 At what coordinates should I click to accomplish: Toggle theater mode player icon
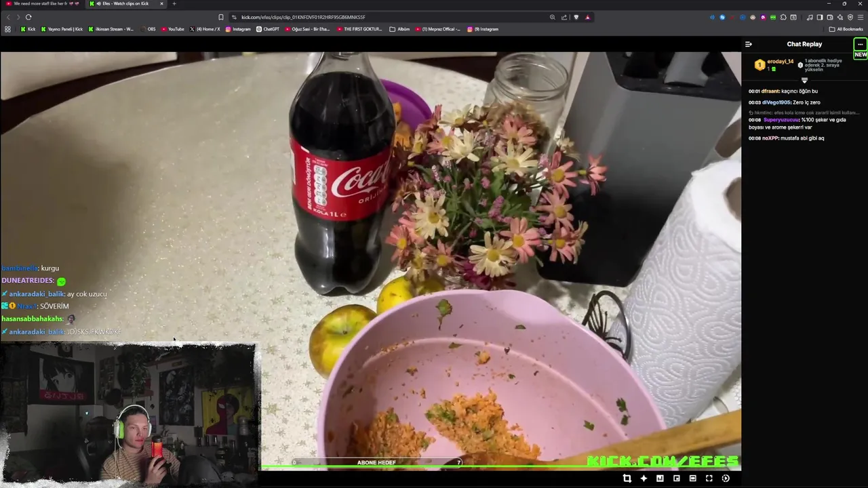click(x=692, y=479)
